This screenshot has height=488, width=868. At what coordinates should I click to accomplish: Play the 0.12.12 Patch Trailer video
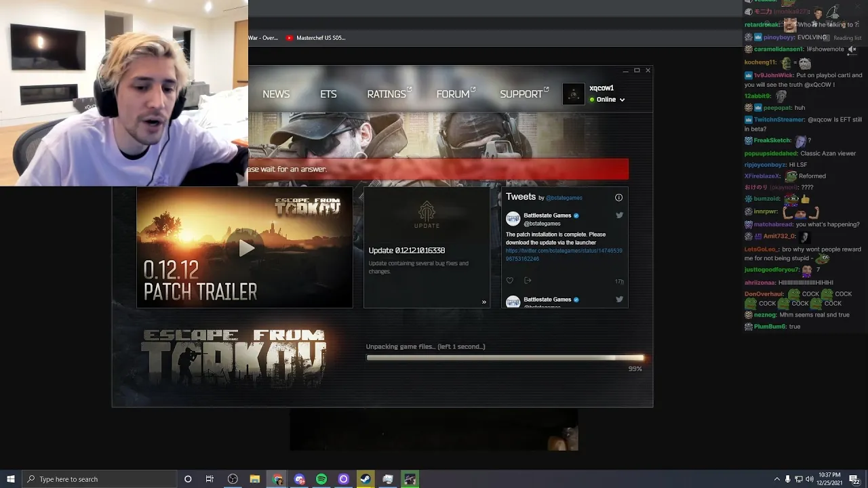tap(246, 248)
